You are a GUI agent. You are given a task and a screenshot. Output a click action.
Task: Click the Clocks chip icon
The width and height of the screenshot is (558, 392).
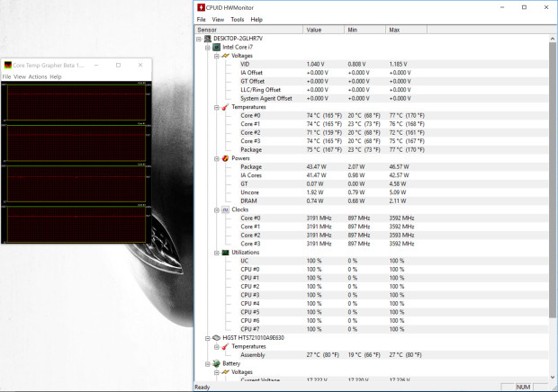225,209
